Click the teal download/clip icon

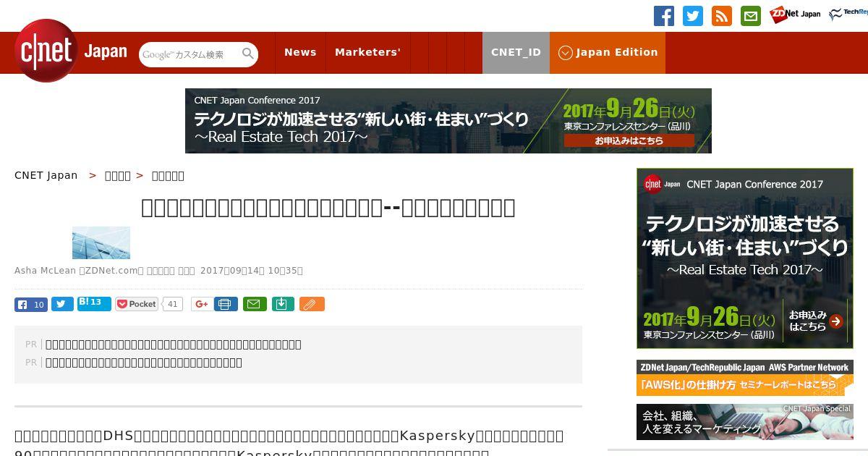pyautogui.click(x=283, y=304)
